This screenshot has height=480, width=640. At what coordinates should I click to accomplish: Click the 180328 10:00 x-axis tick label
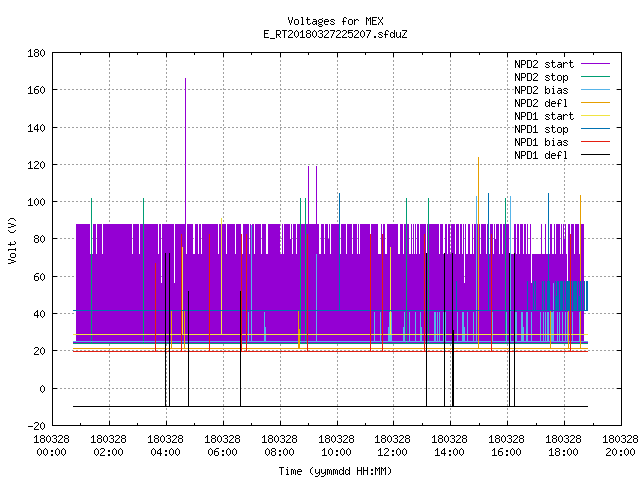click(336, 445)
